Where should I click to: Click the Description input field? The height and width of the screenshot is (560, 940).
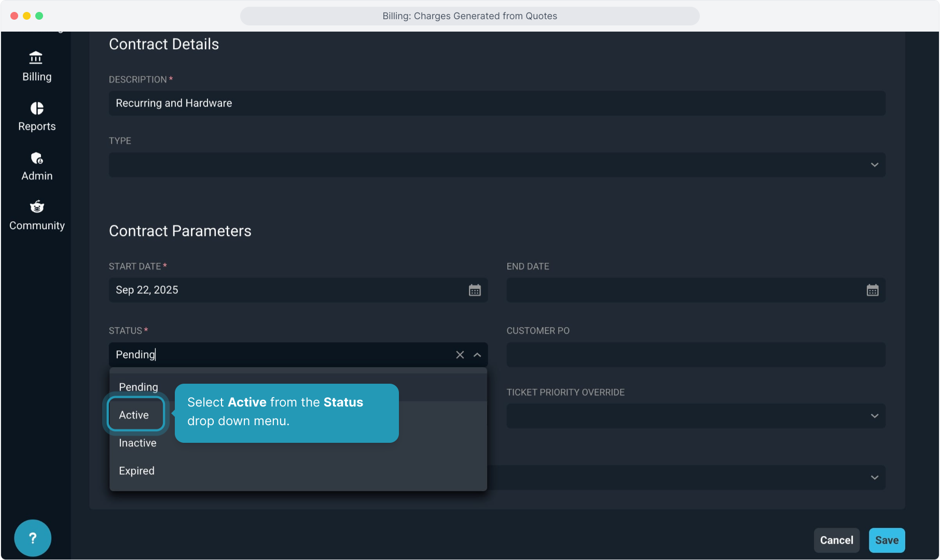tap(496, 103)
